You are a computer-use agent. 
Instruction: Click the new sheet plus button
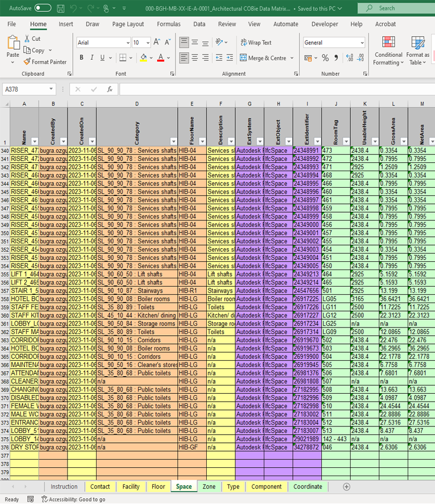347,487
